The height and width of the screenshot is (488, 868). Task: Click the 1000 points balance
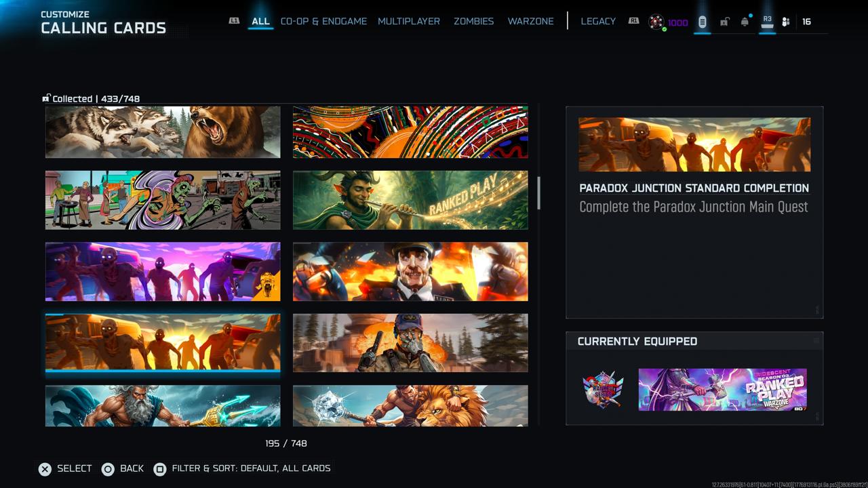click(678, 22)
